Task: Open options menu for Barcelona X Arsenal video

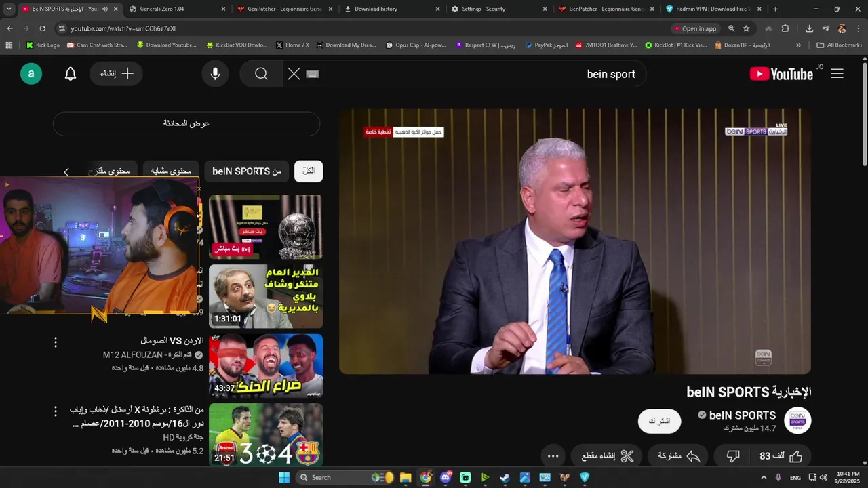Action: pos(56,411)
